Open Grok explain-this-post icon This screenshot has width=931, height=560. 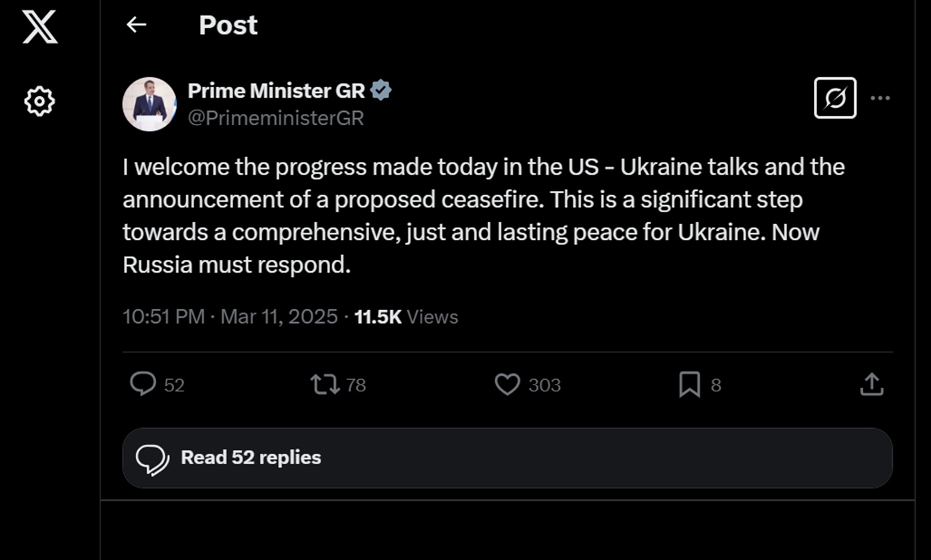click(x=835, y=98)
